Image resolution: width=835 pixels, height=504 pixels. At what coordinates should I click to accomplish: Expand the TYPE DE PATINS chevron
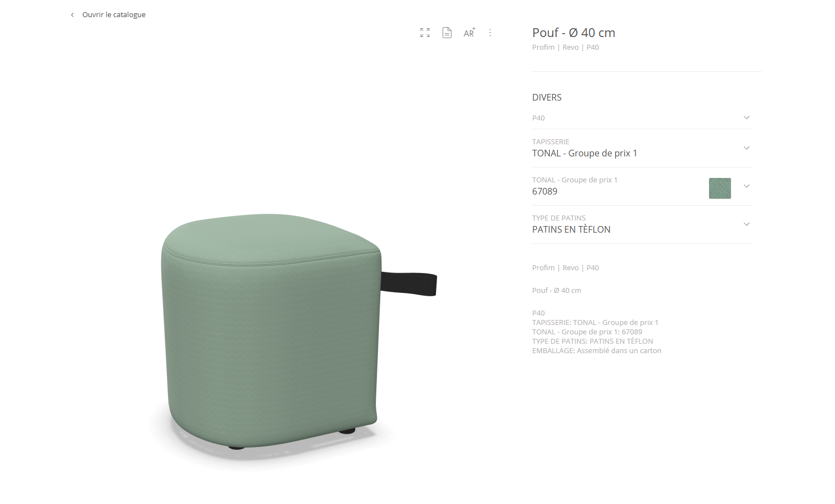pyautogui.click(x=747, y=224)
